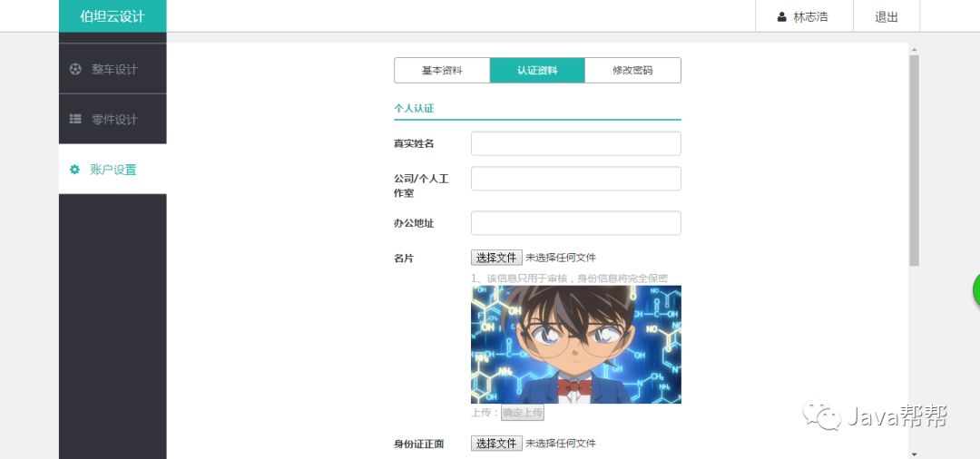
Task: Click the scrollbar up arrow
Action: tap(914, 49)
